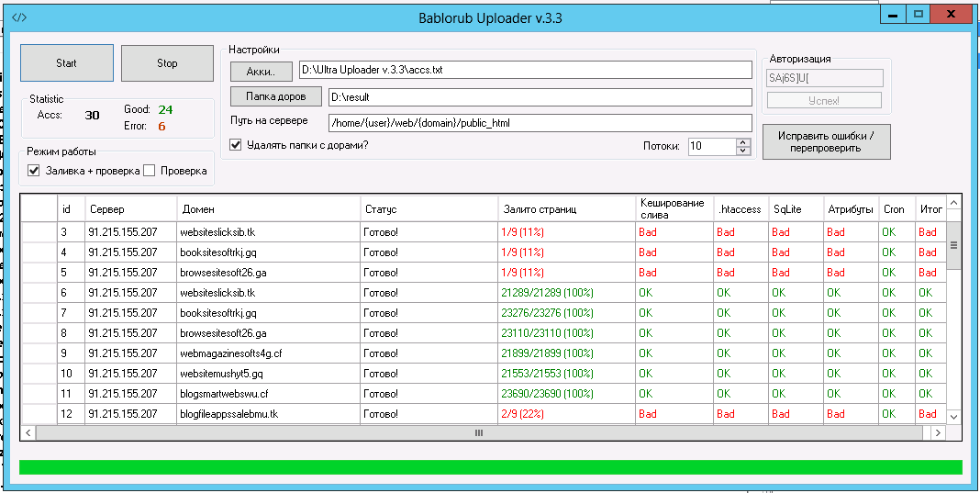Click the SqLite column header
Viewport: 980px width, 493px height.
[796, 209]
